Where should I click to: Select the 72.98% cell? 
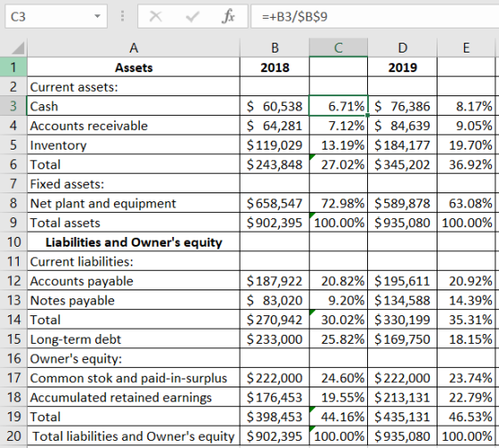339,203
